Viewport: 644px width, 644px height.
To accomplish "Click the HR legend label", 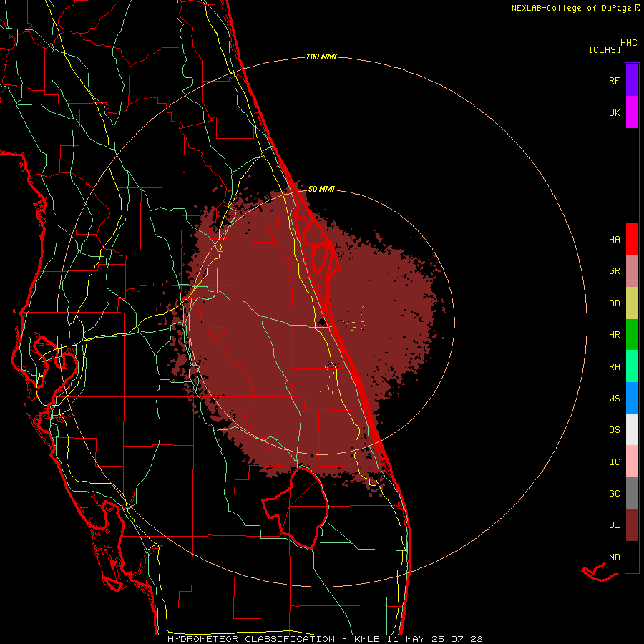I will tap(614, 335).
